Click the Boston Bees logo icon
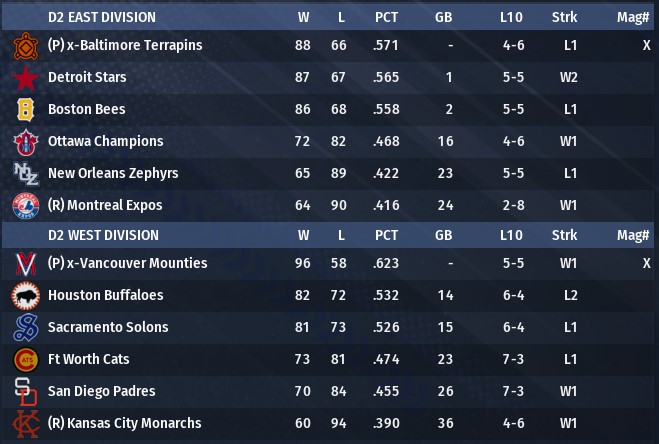Image resolution: width=659 pixels, height=444 pixels. [x=25, y=110]
